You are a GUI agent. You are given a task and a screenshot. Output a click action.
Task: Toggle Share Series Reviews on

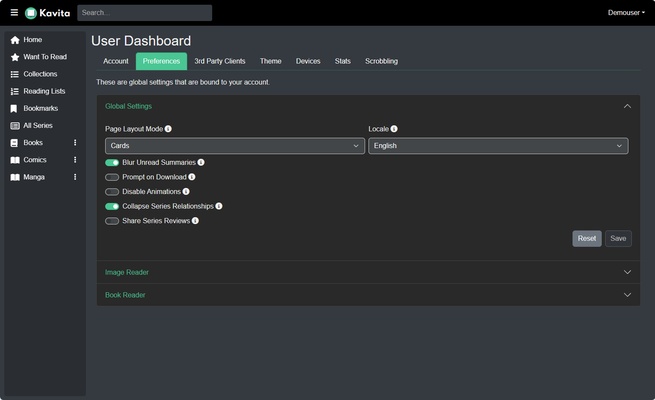pos(112,221)
